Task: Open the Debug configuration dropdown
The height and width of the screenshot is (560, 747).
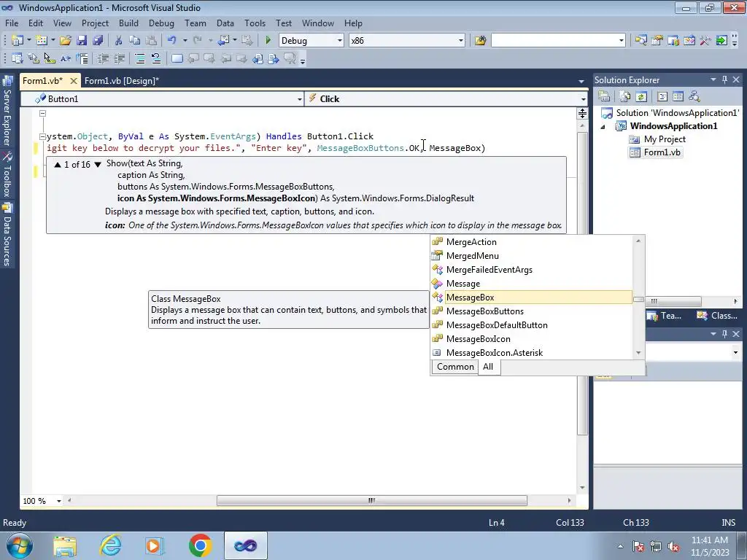Action: 340,41
